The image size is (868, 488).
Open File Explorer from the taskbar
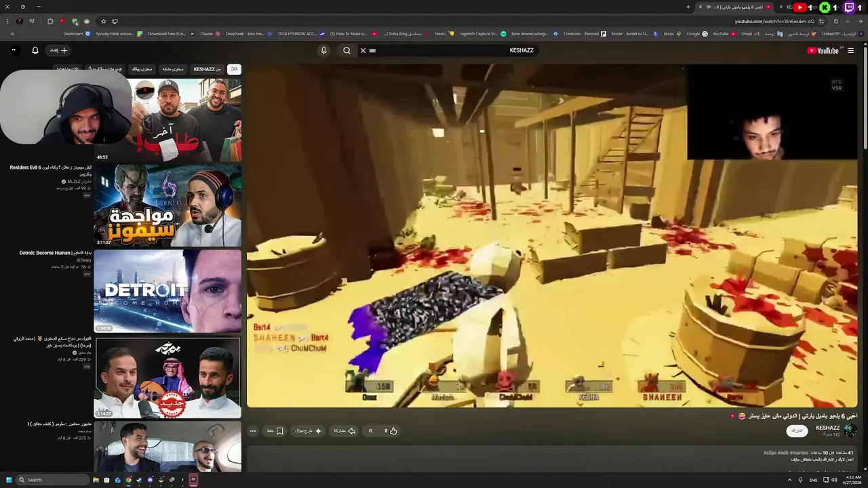click(96, 480)
